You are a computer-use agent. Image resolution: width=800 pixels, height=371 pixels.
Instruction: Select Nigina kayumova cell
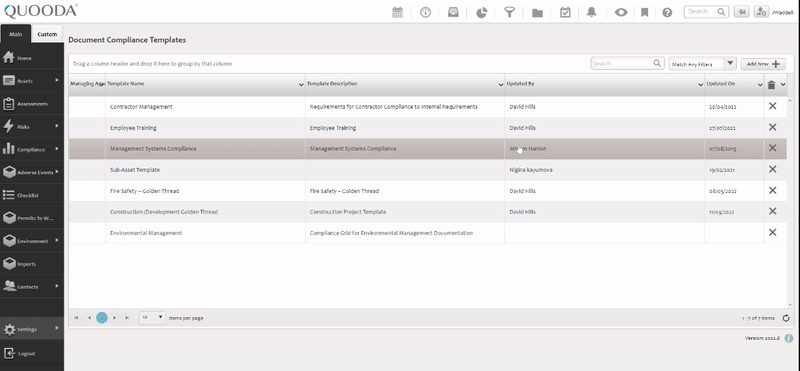[x=605, y=170]
